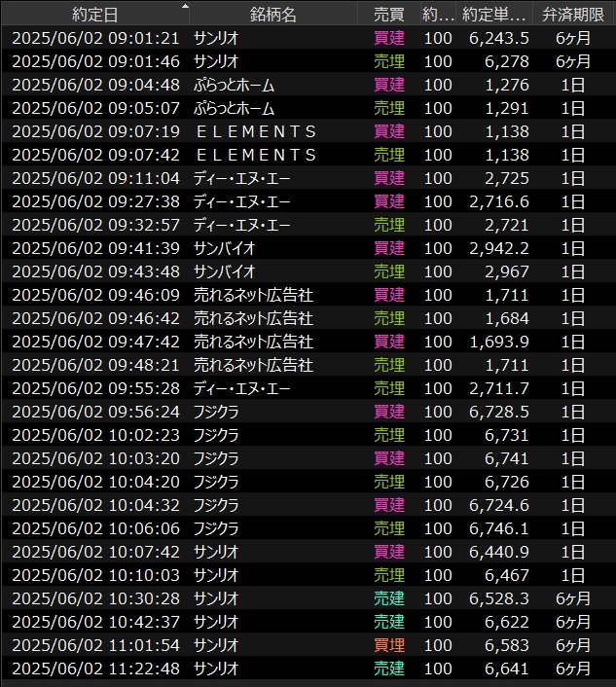Click 1日 term in the 09:41:39 サンバイオ row
The width and height of the screenshot is (616, 687).
[573, 248]
